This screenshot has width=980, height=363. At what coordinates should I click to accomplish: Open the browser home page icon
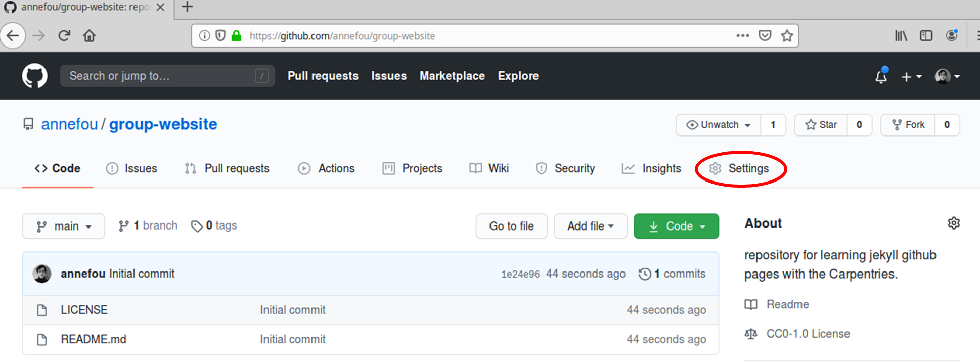[x=90, y=36]
